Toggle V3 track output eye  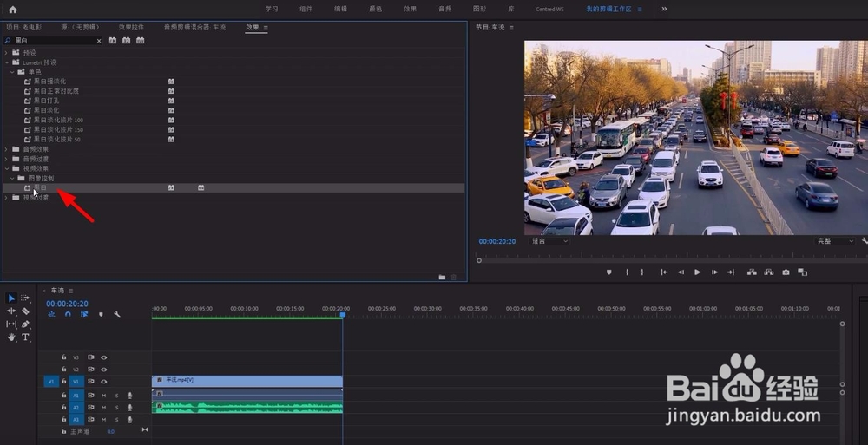point(103,357)
